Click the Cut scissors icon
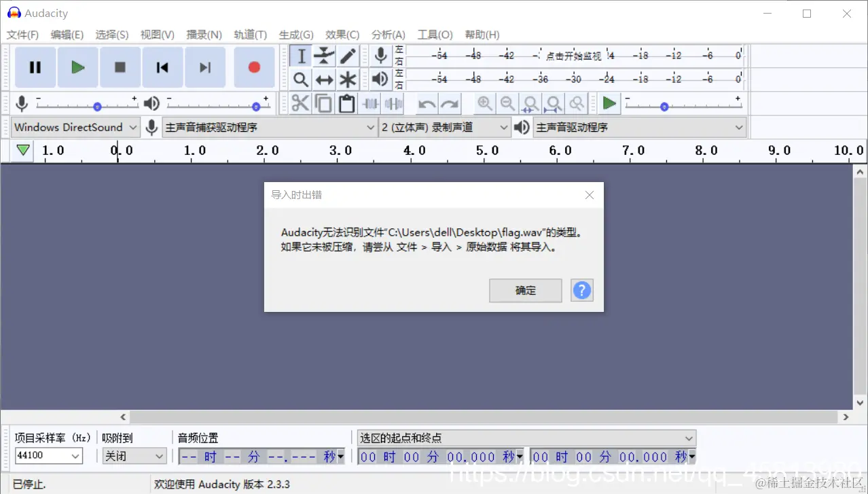 (300, 104)
